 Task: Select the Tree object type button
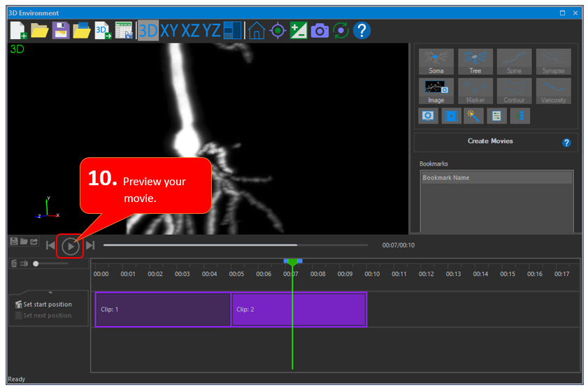click(x=475, y=62)
